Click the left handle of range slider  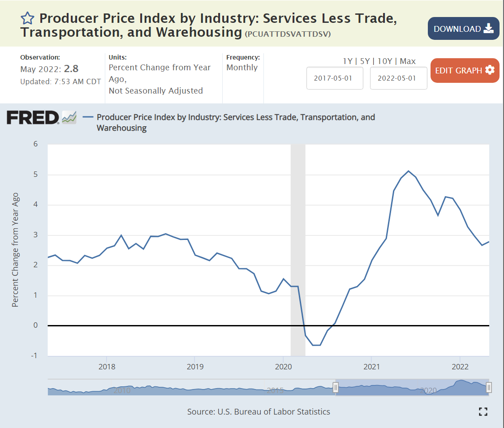(336, 387)
